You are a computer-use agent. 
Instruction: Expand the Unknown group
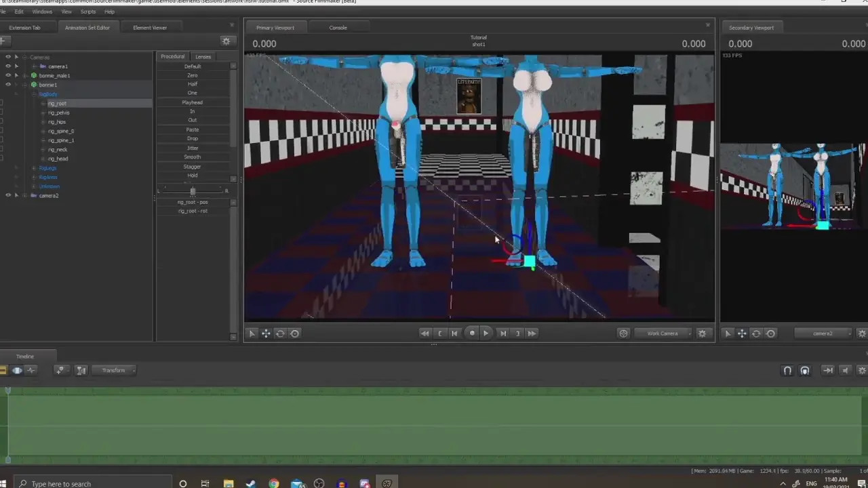[x=34, y=186]
